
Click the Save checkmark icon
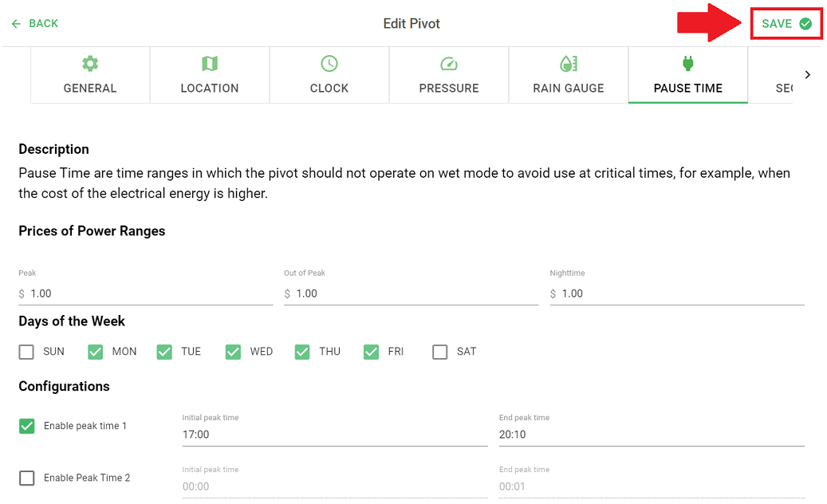click(x=805, y=24)
